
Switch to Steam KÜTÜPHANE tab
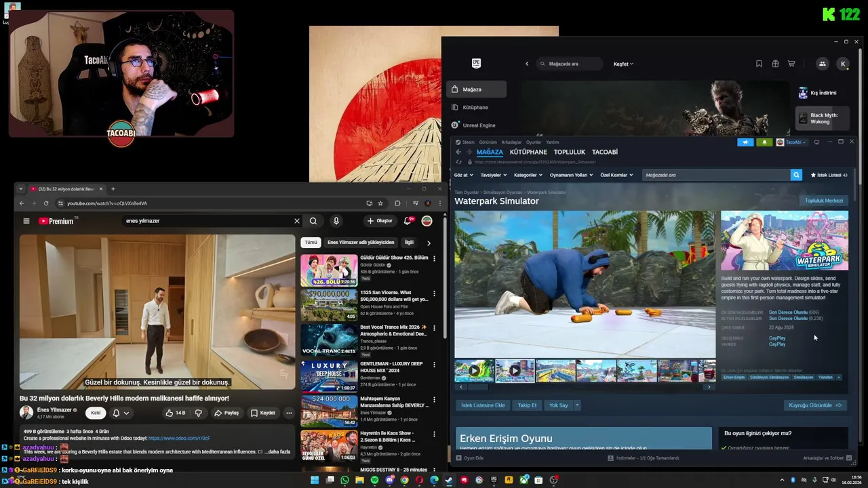(x=528, y=152)
